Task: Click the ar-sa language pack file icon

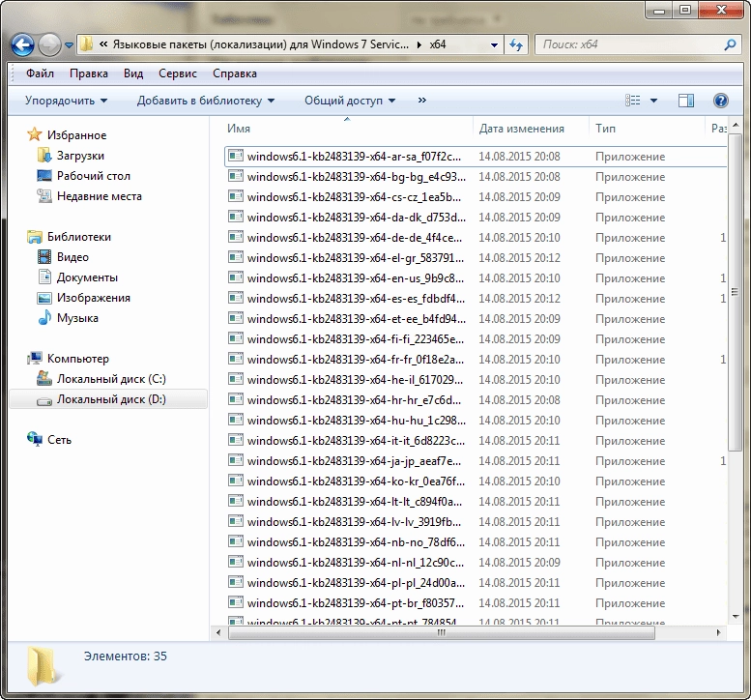Action: coord(235,156)
